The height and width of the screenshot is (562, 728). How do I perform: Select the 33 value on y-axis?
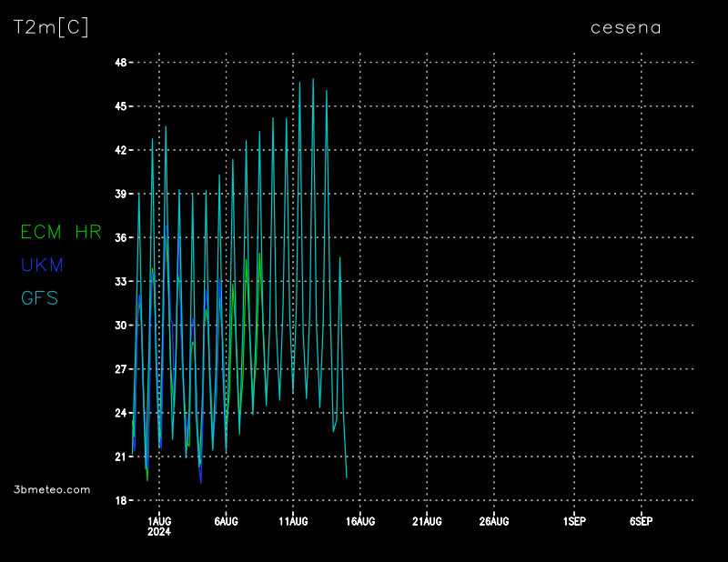pos(120,282)
